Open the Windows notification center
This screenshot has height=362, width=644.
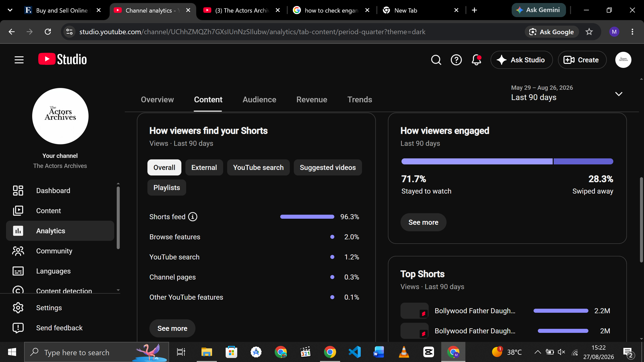(x=629, y=352)
